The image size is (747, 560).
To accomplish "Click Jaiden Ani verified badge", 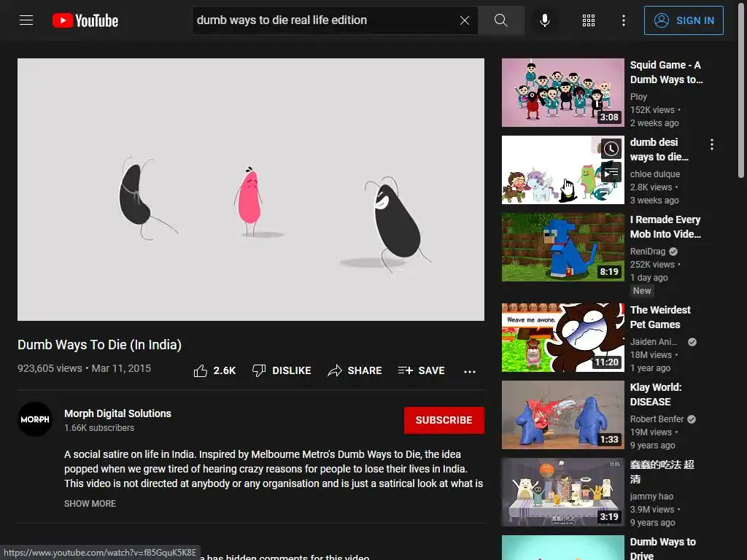I will click(x=692, y=342).
